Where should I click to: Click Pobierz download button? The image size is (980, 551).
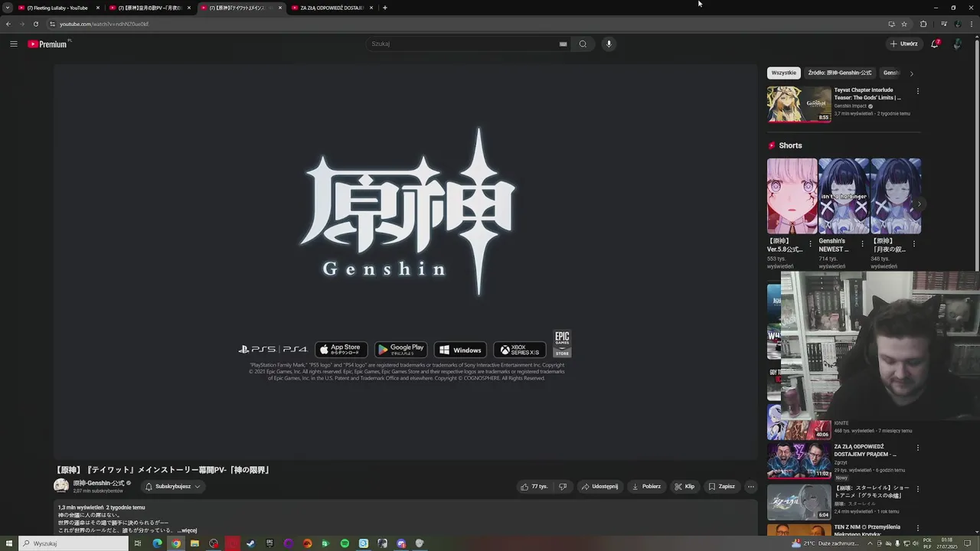coord(646,486)
